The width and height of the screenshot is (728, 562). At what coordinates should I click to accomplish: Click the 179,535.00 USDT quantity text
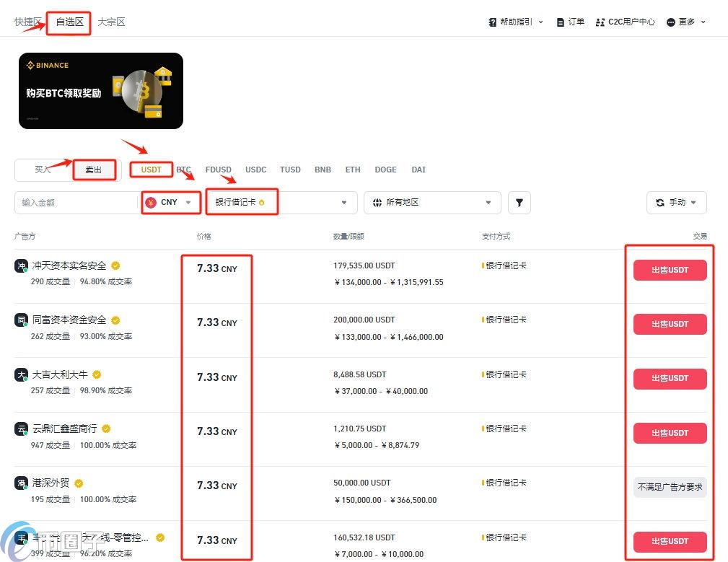coord(364,265)
